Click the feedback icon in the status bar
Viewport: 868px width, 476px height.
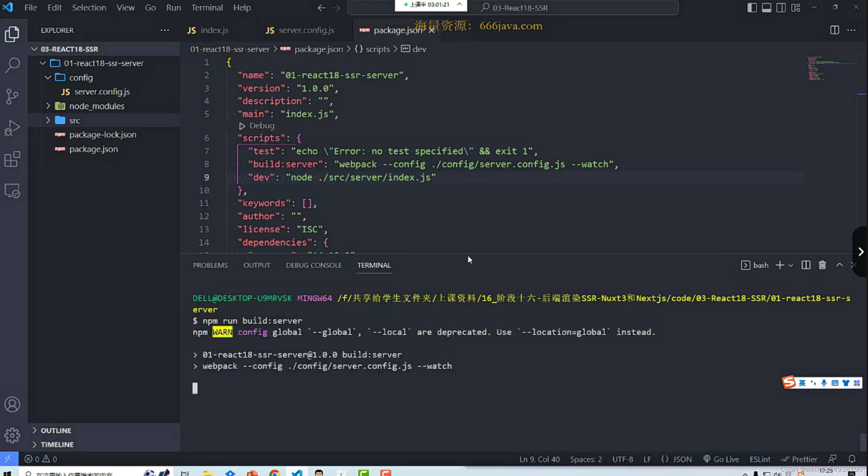pyautogui.click(x=832, y=459)
